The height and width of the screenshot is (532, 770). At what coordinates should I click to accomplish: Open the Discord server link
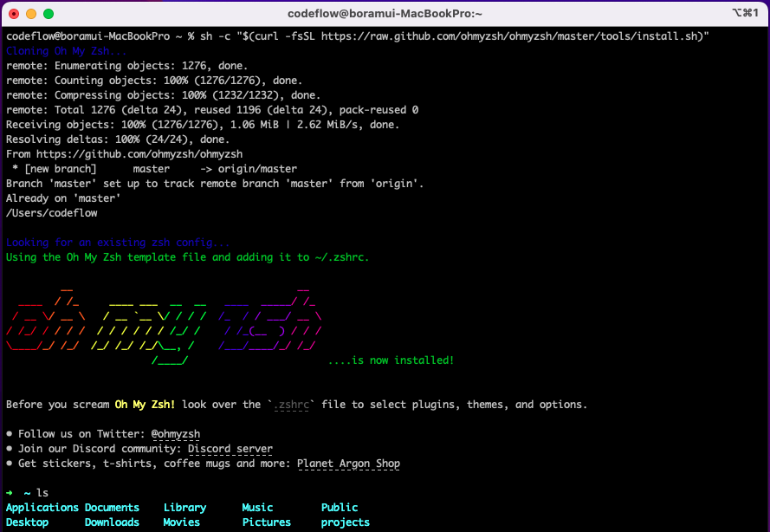click(230, 449)
